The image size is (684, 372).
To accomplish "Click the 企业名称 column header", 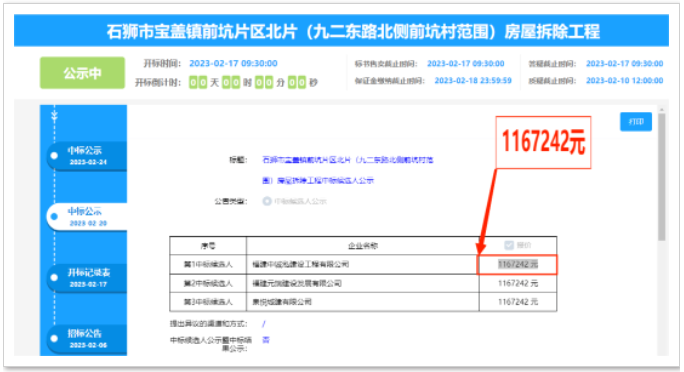I will point(363,246).
